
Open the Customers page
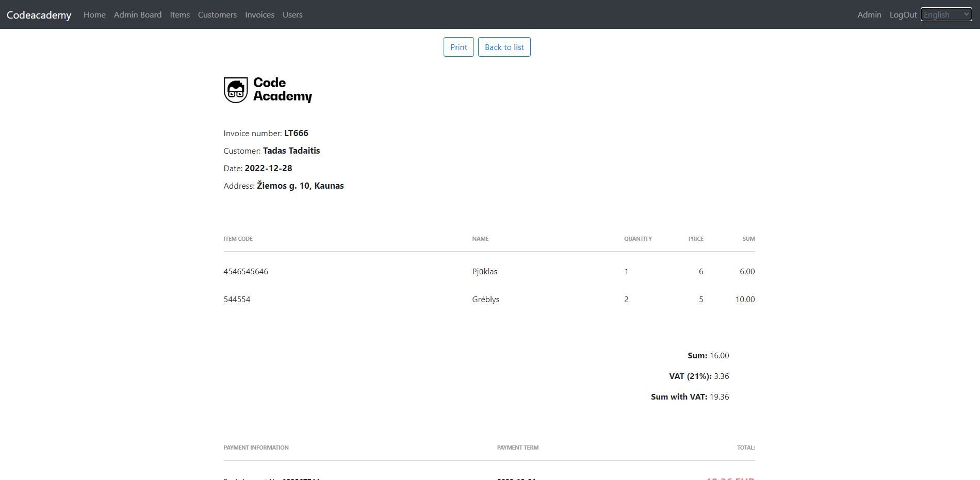(x=217, y=14)
